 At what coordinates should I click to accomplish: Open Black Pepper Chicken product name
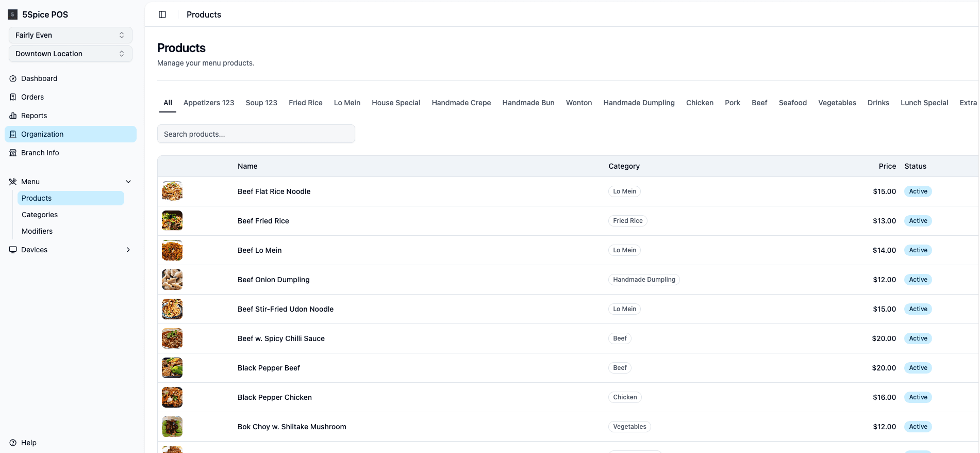point(275,397)
